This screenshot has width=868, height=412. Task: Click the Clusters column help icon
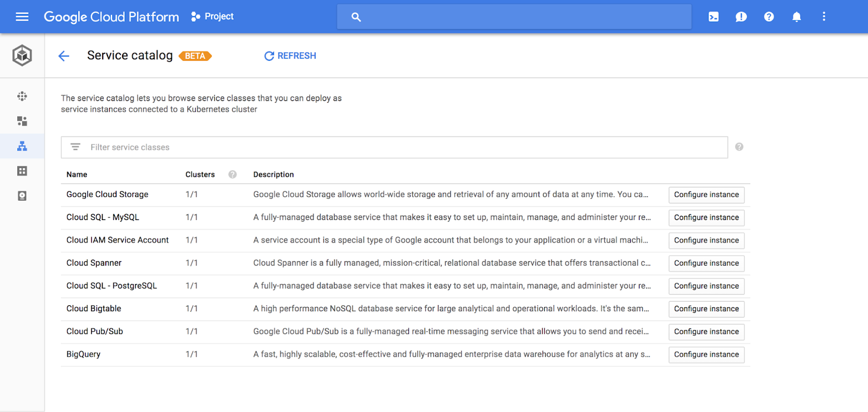point(233,175)
